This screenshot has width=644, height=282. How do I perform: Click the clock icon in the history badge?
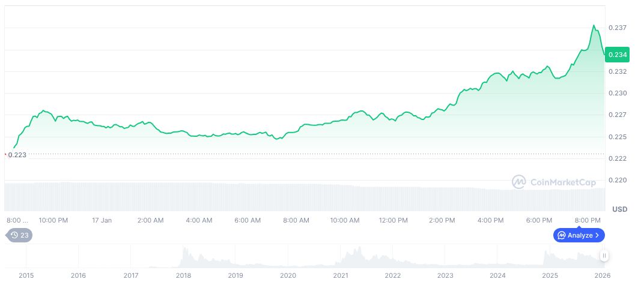14,235
